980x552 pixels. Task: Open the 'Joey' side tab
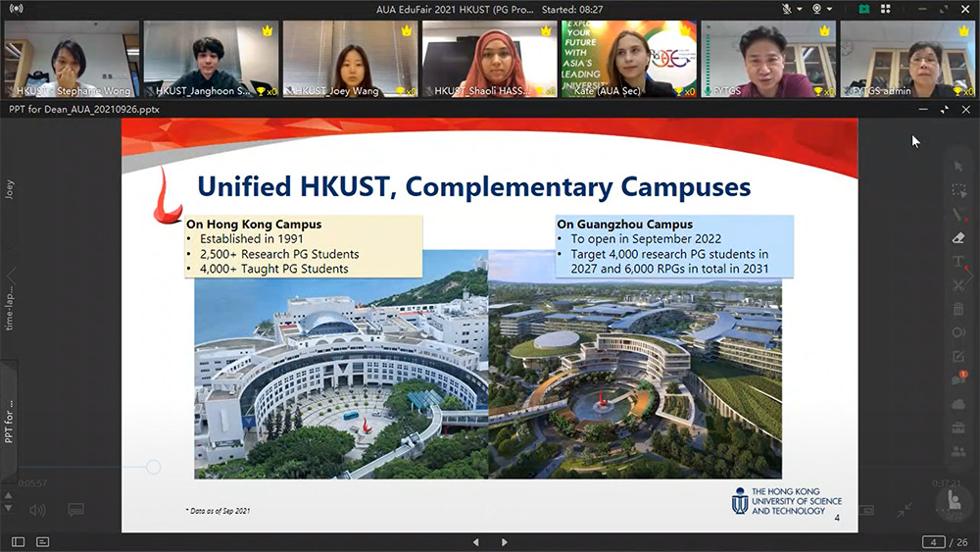click(9, 189)
